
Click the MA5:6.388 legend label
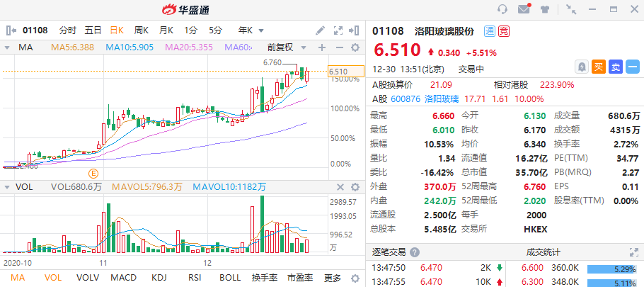[72, 47]
